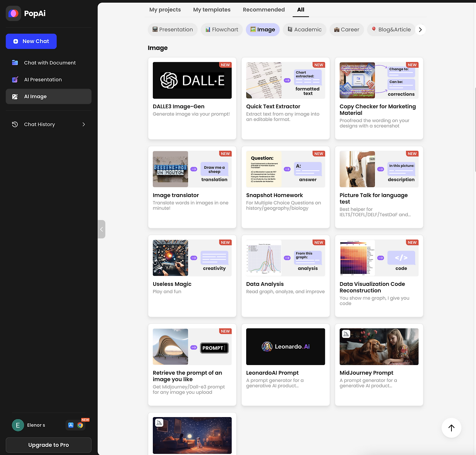Viewport: 476px width, 455px height.
Task: Switch to the My templates tab
Action: (212, 10)
